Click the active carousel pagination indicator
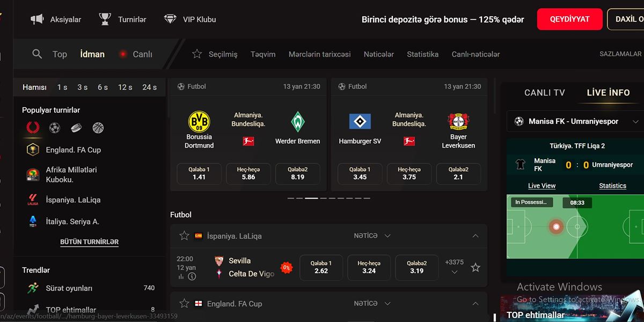644x322 pixels. click(311, 198)
